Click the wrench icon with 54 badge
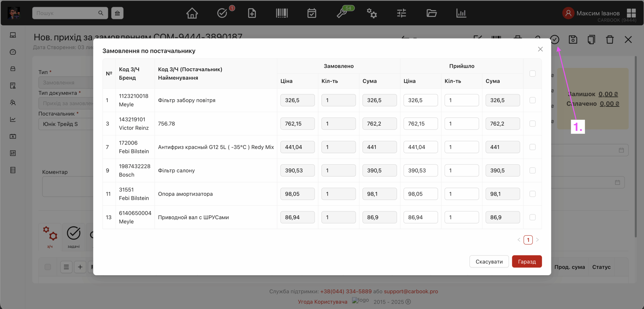Image resolution: width=644 pixels, height=309 pixels. (342, 13)
